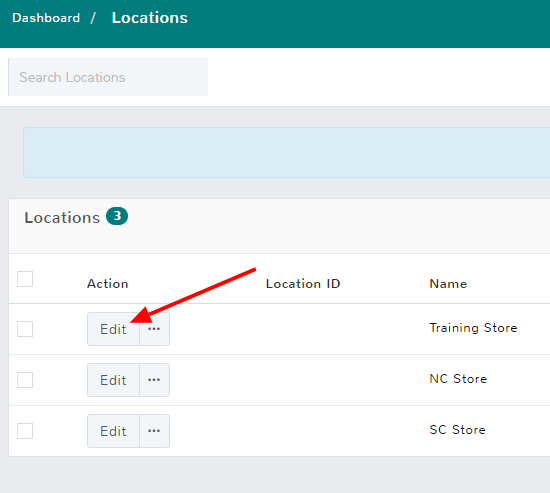Sort by the Action column header
Image resolution: width=550 pixels, height=493 pixels.
(x=108, y=284)
